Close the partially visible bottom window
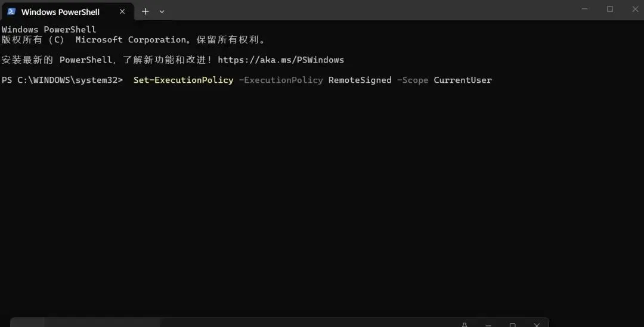Viewport: 644px width, 327px height. click(537, 325)
